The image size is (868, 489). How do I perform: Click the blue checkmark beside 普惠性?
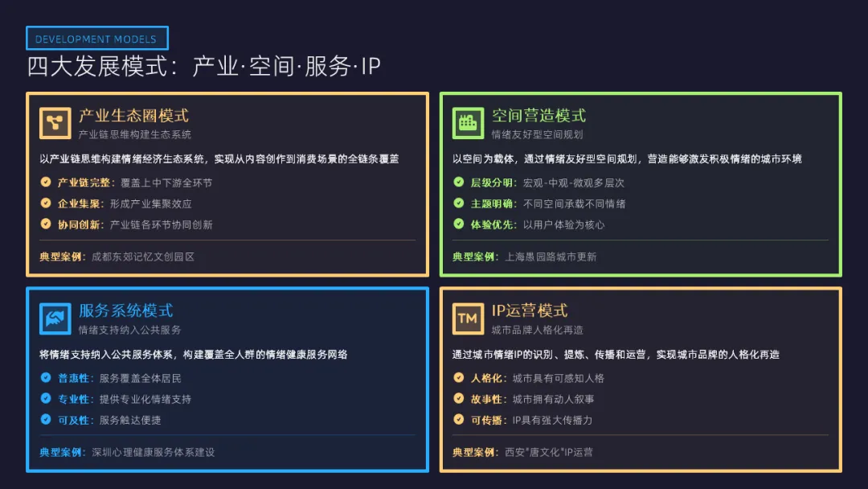pos(46,377)
